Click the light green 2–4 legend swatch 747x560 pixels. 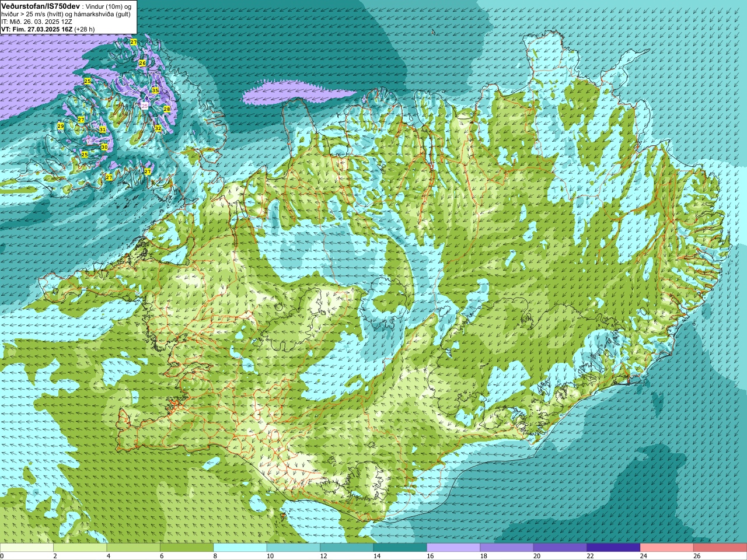pyautogui.click(x=81, y=548)
